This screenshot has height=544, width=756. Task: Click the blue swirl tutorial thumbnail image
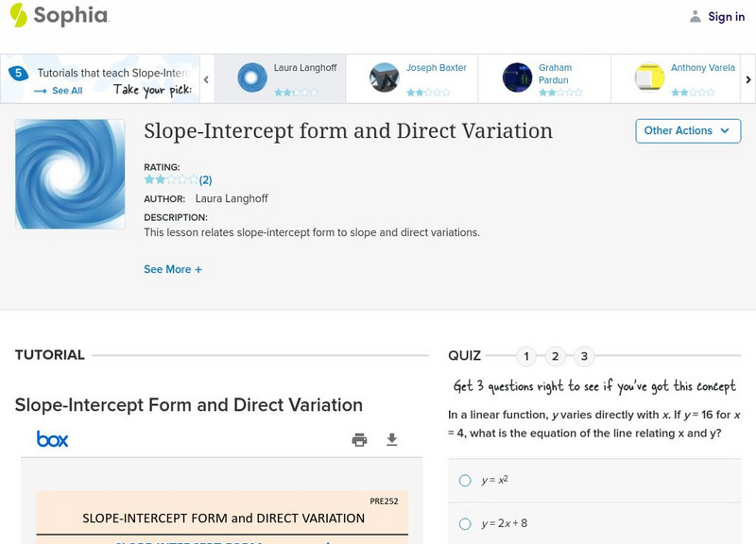70,174
